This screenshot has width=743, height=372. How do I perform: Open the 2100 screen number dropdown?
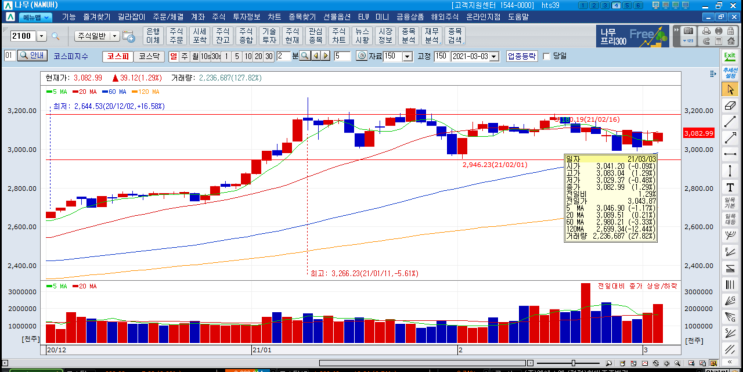point(42,36)
